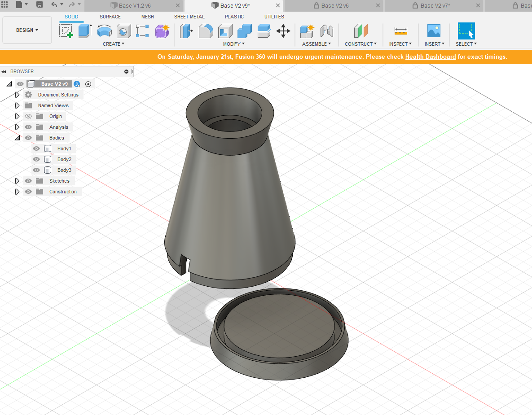
Task: Click the Fillet tool icon
Action: (x=206, y=31)
